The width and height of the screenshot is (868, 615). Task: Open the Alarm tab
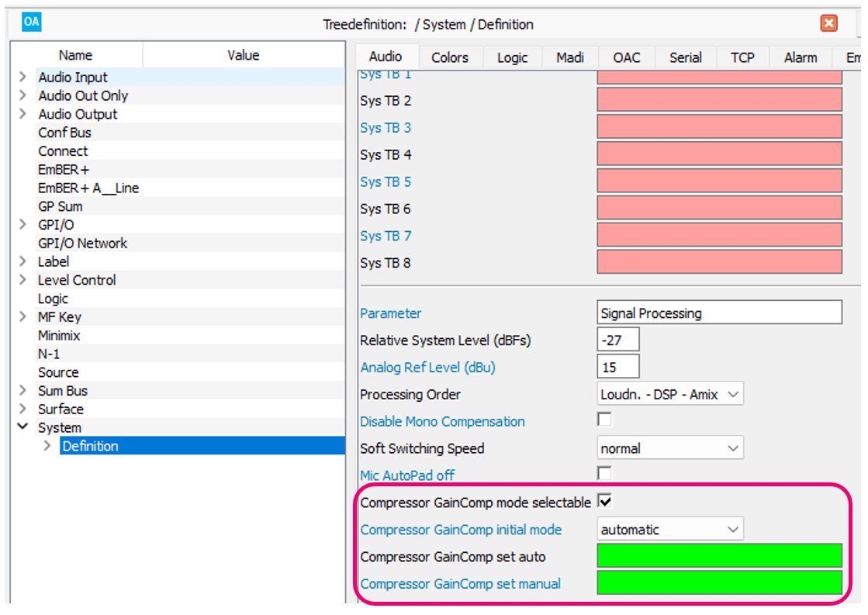pos(800,57)
